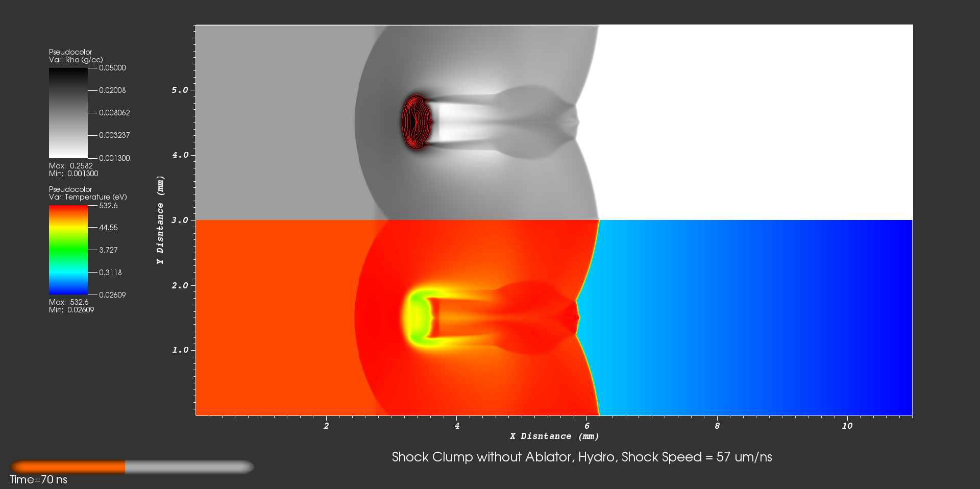Click the 3.727 temperature legend value

point(108,250)
